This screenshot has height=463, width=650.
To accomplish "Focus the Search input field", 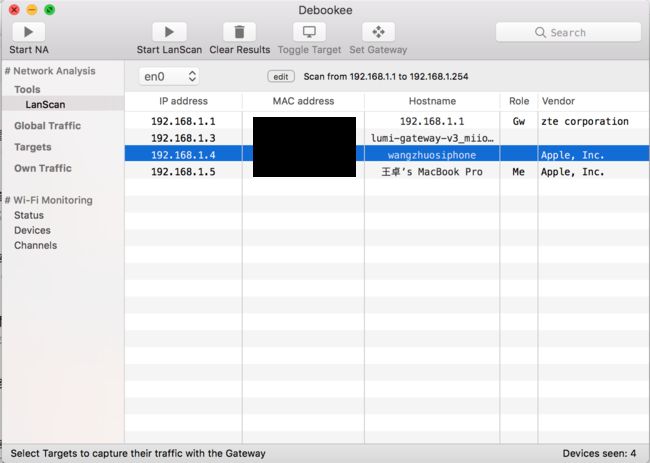I will tap(568, 32).
